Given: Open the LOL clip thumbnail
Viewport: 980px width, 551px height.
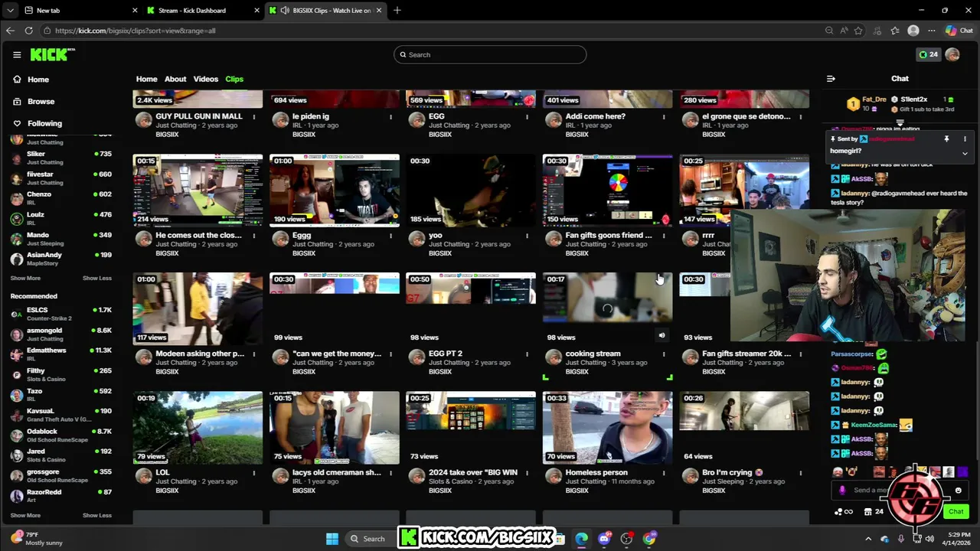Looking at the screenshot, I should (x=198, y=428).
